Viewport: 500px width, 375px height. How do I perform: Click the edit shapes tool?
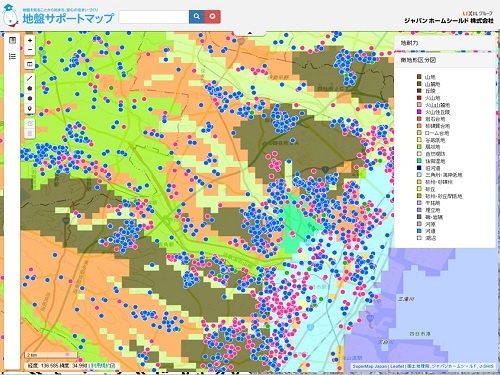point(30,123)
